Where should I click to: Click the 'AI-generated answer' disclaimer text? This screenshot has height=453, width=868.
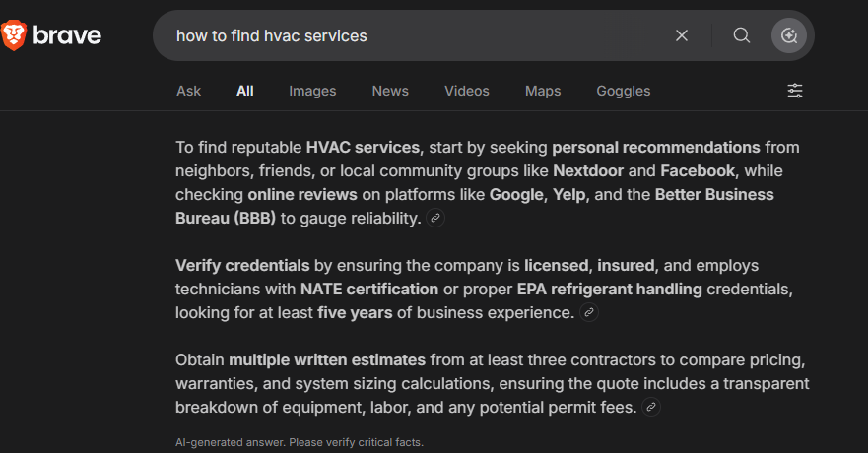[300, 442]
